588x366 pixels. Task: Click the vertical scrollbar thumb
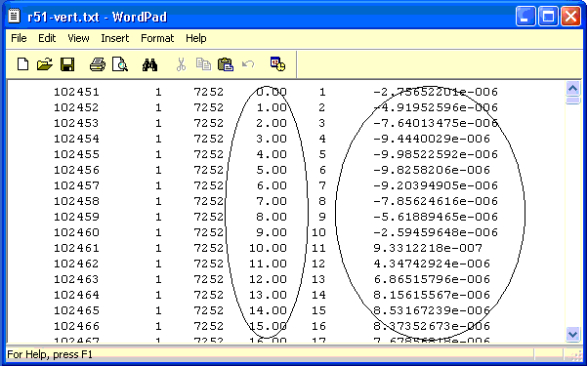point(573,101)
